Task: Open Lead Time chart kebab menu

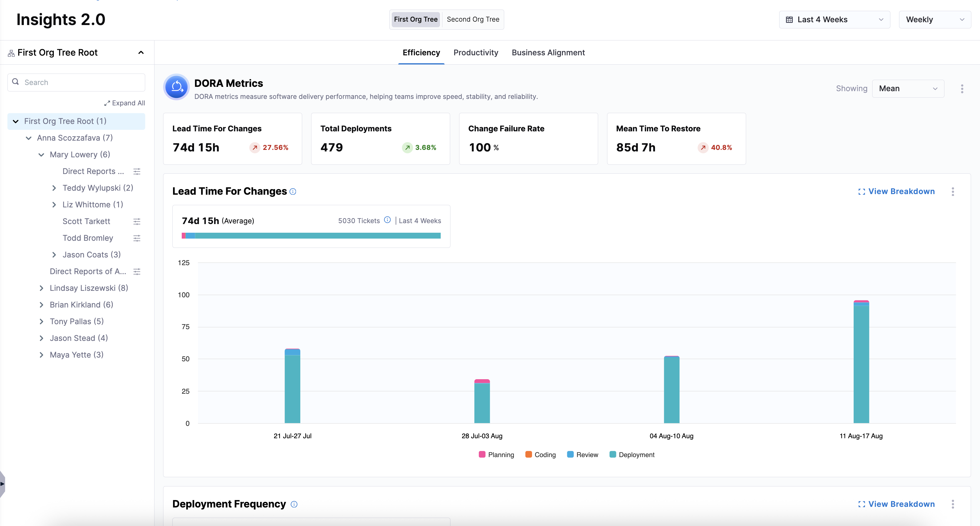Action: (953, 191)
